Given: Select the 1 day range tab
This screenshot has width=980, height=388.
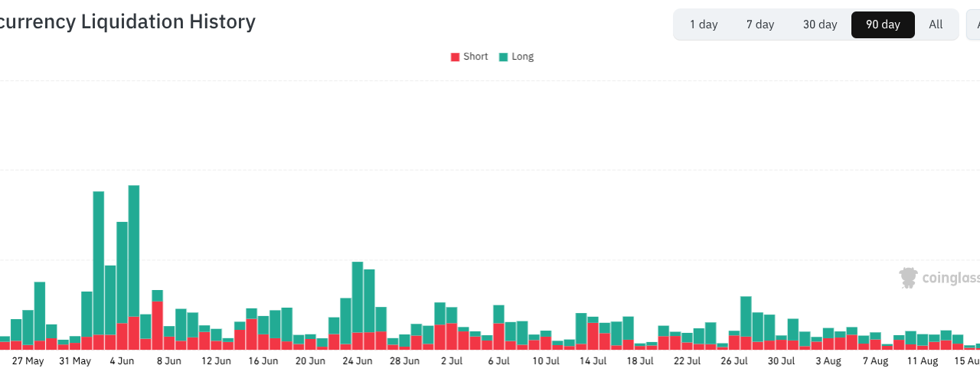Looking at the screenshot, I should pos(704,24).
